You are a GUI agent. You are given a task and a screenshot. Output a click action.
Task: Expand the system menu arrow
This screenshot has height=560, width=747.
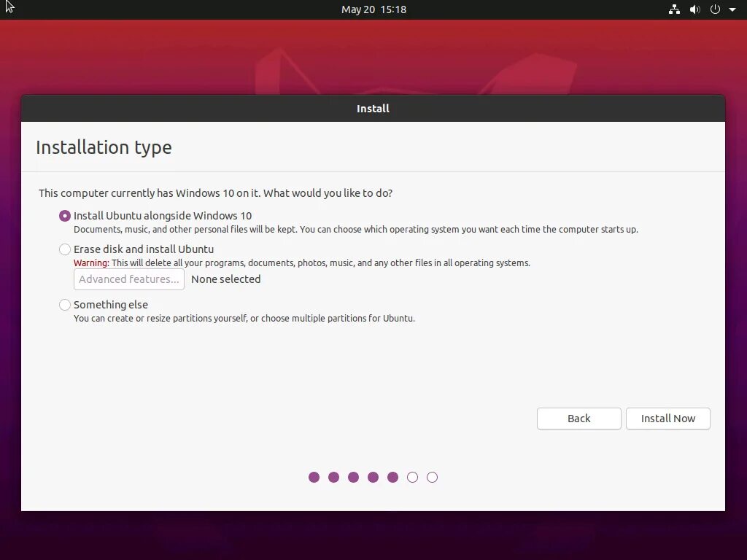[x=732, y=9]
